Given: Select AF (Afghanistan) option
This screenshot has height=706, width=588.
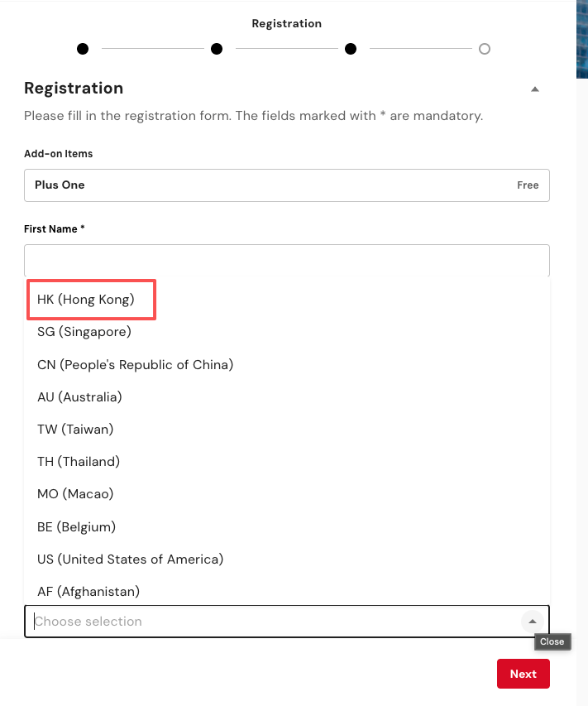Looking at the screenshot, I should [x=88, y=591].
